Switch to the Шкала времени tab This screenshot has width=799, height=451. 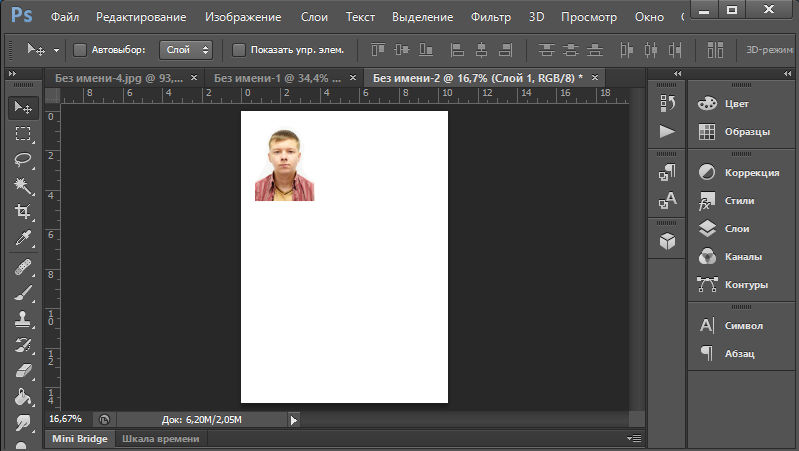(x=159, y=438)
